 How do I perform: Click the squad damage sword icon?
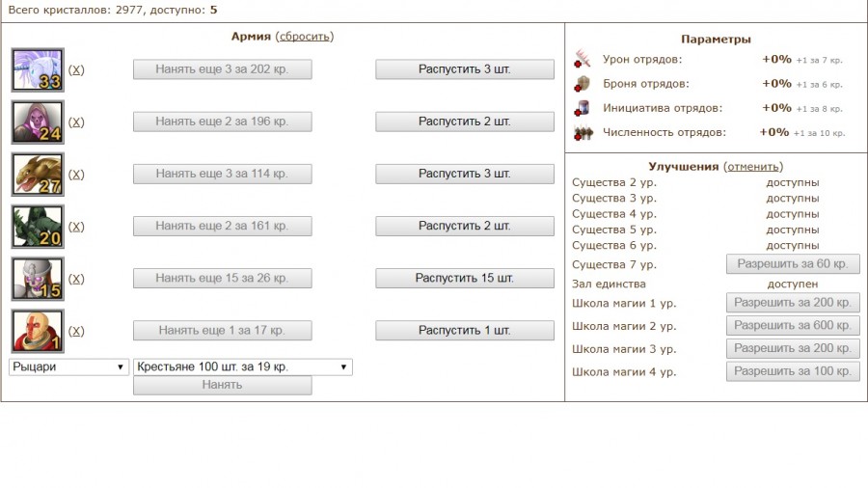pos(583,59)
